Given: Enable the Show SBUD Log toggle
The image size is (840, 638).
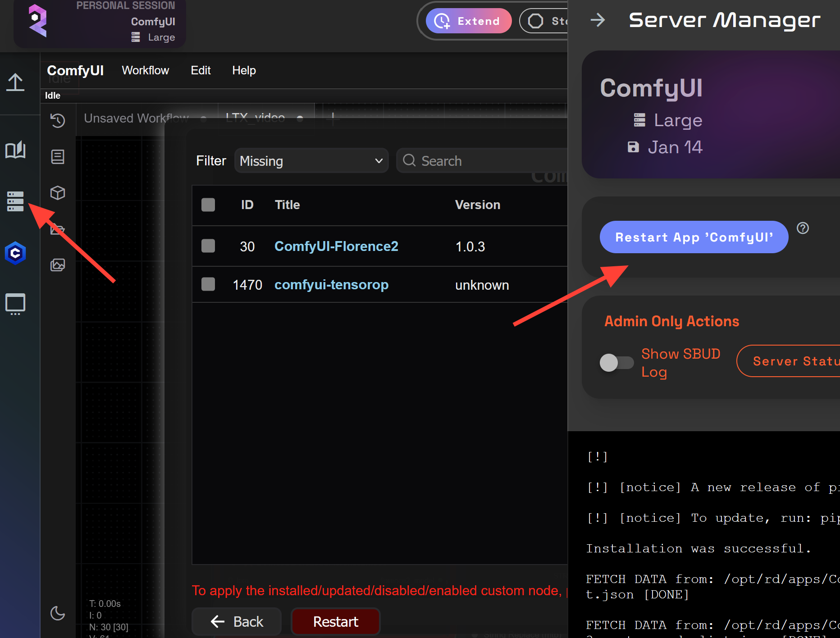Looking at the screenshot, I should point(616,363).
